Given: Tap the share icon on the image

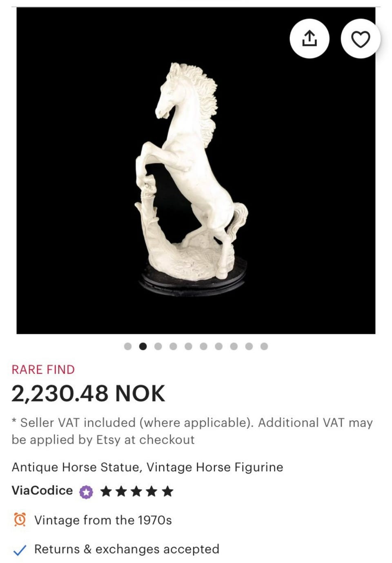Looking at the screenshot, I should 309,39.
